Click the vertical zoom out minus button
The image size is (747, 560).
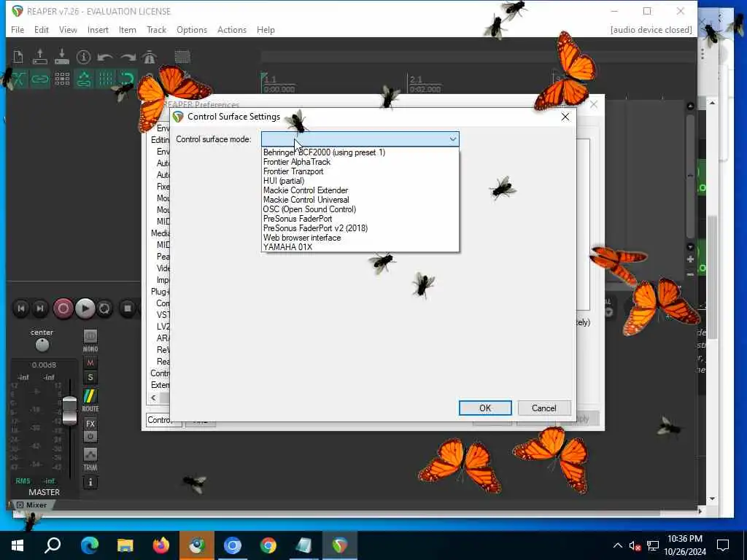coord(690,275)
